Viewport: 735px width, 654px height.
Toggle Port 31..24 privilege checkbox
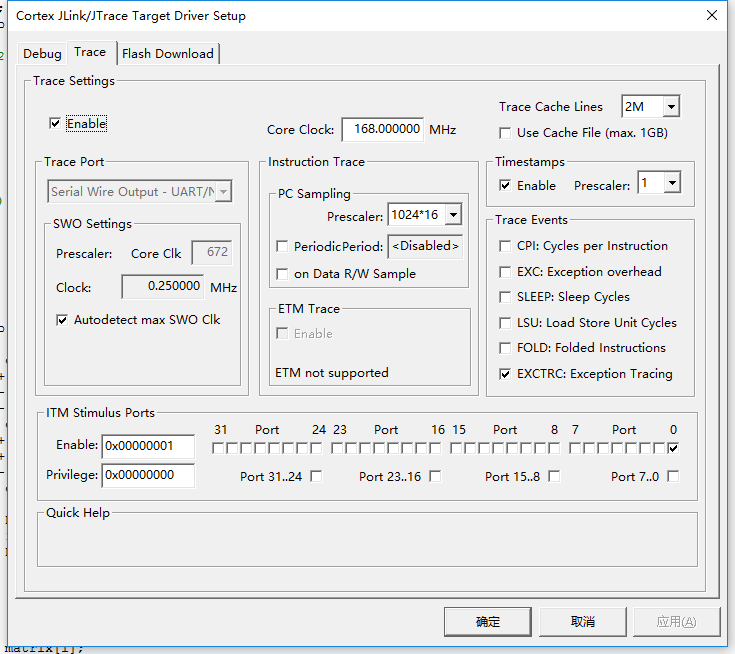316,476
